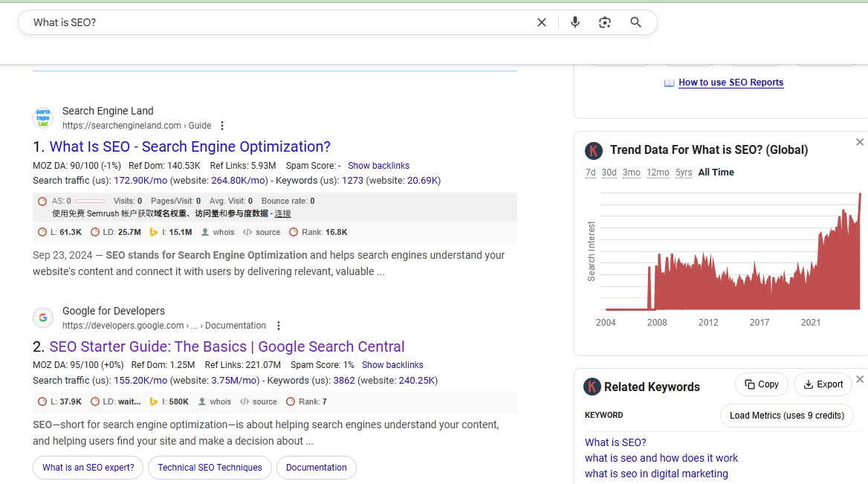This screenshot has width=868, height=484.
Task: Open How to use SEO Reports link
Action: point(731,83)
